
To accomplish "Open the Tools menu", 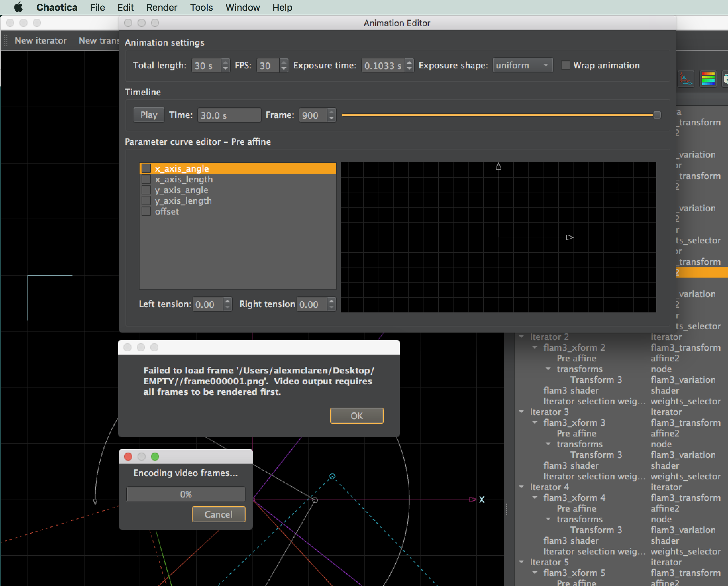I will 201,7.
